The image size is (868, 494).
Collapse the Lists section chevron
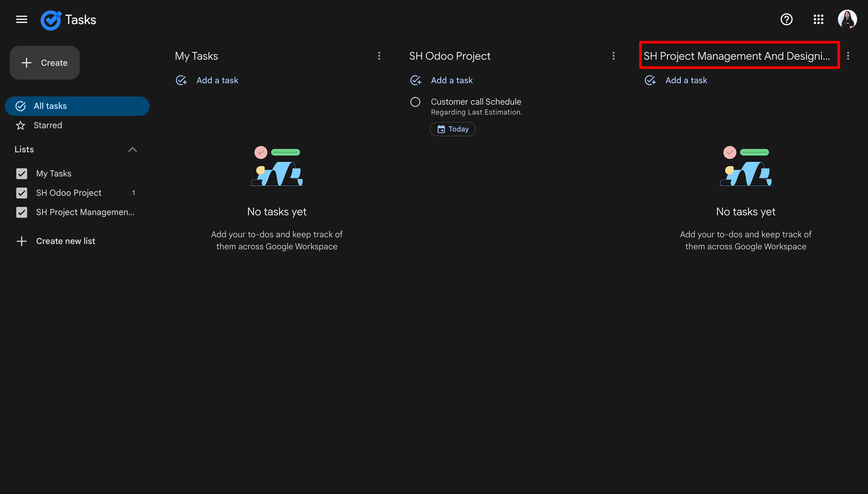tap(132, 150)
